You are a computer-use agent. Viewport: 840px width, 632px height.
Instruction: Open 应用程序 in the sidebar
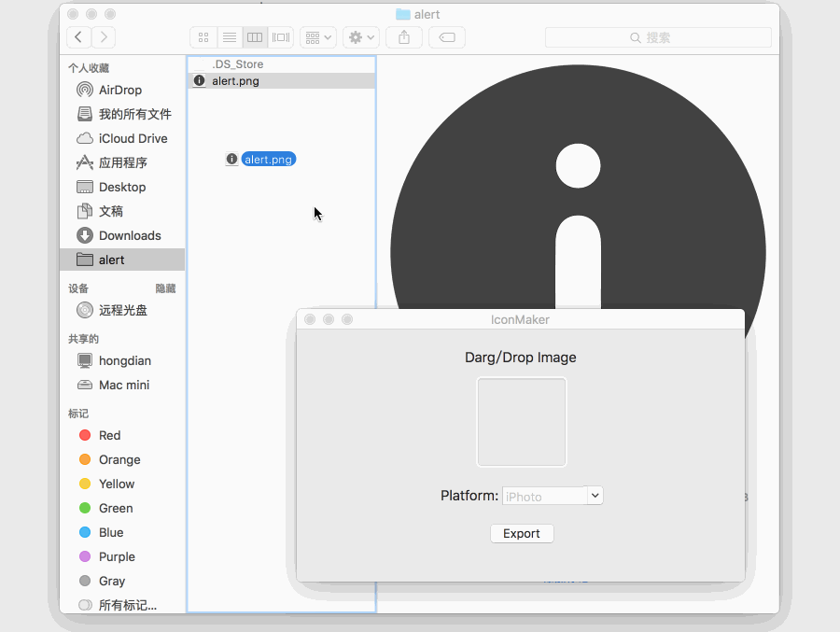point(122,162)
